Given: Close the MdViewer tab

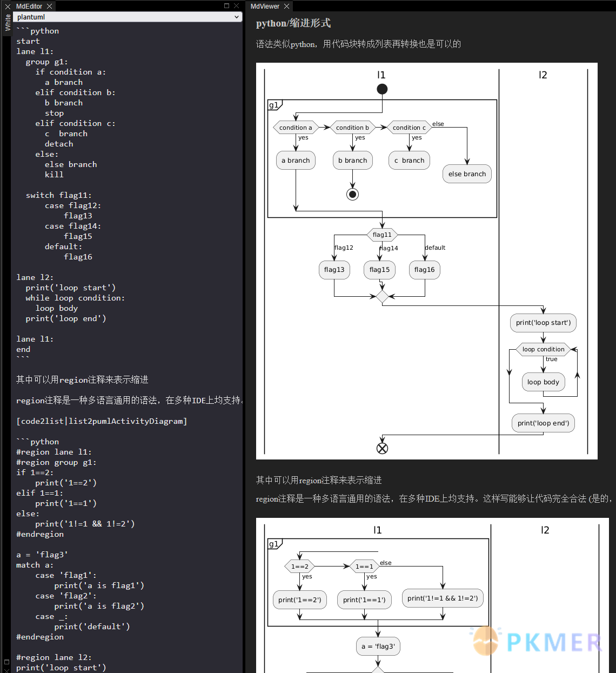Looking at the screenshot, I should [x=287, y=6].
